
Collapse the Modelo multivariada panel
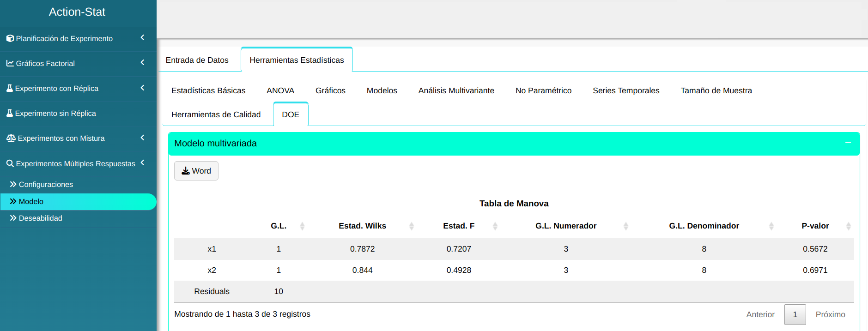pyautogui.click(x=848, y=143)
